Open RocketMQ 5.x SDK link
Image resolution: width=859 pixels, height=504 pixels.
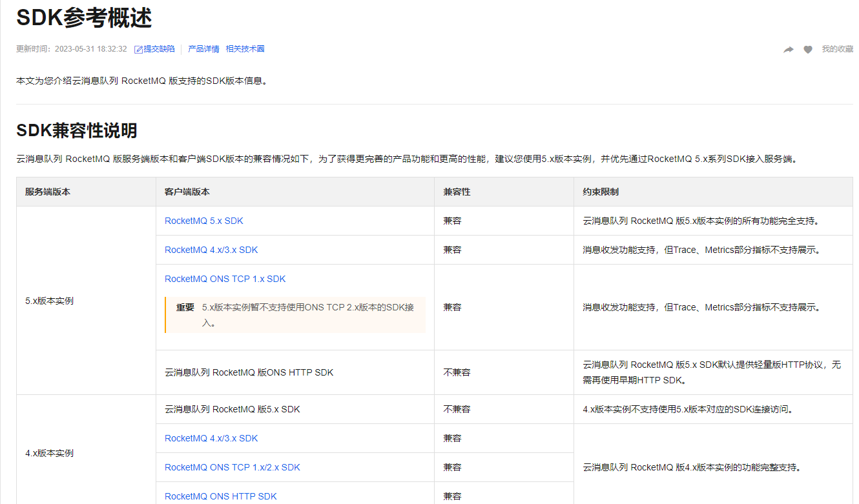[x=204, y=221]
